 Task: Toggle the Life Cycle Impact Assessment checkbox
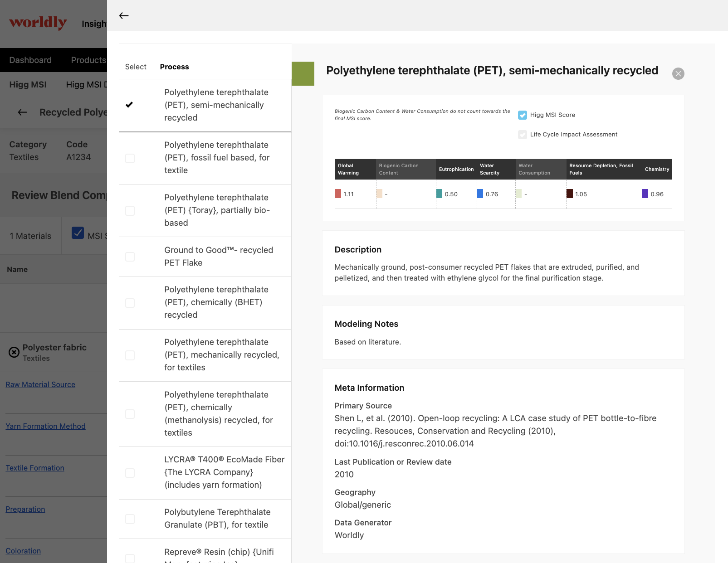point(523,135)
